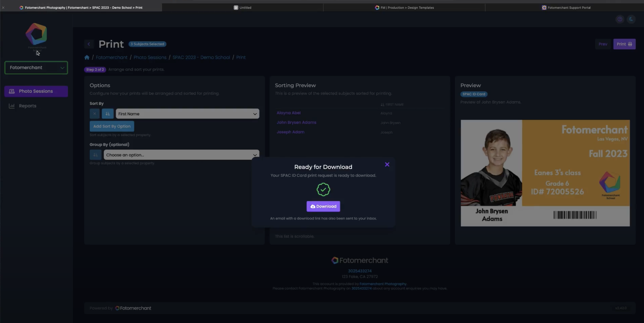Open the First Name sort dropdown
This screenshot has height=323, width=644.
tap(187, 114)
